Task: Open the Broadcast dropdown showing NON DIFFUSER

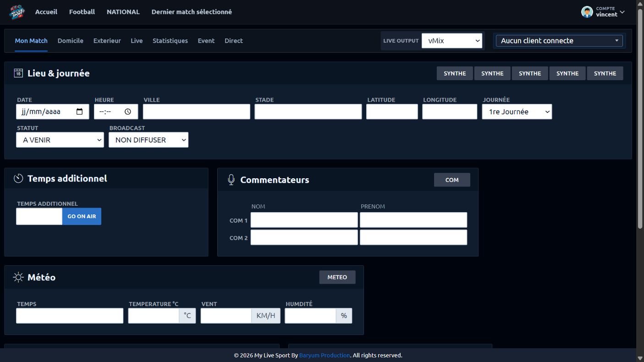Action: (149, 140)
